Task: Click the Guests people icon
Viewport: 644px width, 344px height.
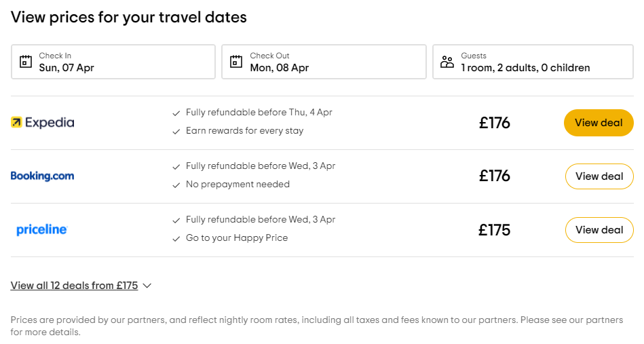Action: 447,62
